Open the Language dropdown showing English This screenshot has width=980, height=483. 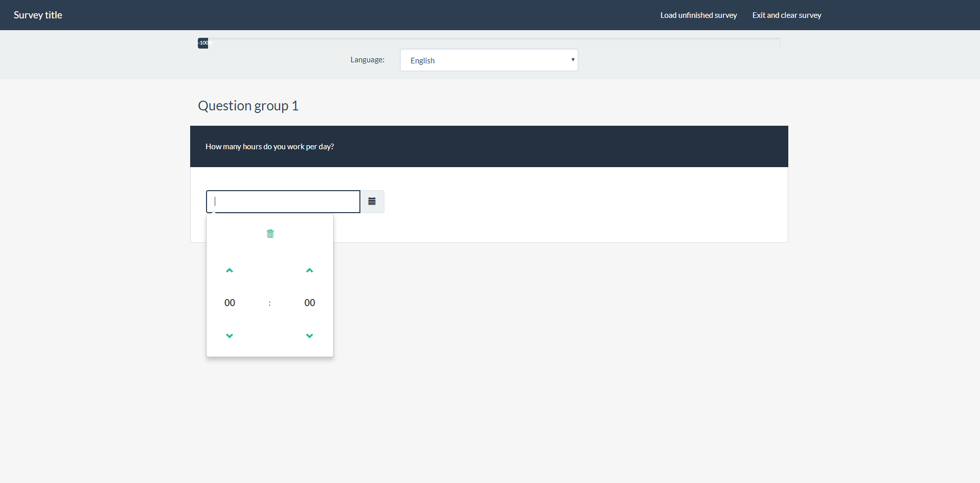[x=488, y=60]
